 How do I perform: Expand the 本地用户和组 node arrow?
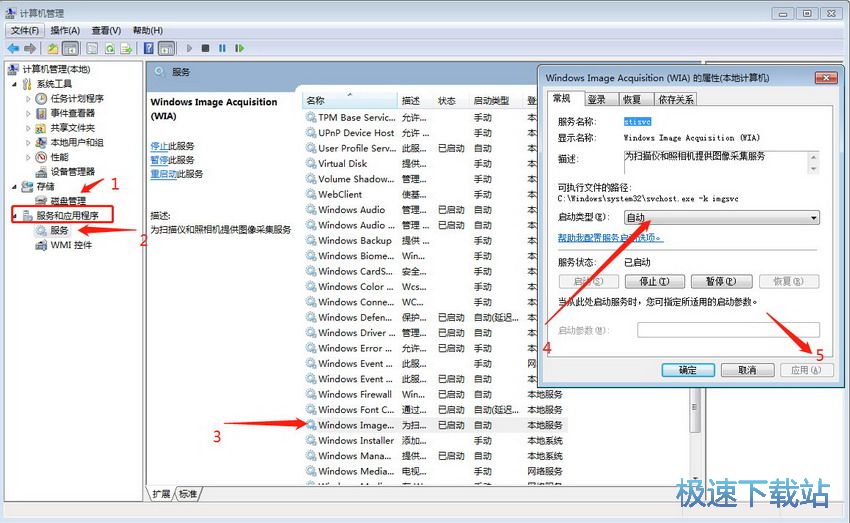(28, 143)
